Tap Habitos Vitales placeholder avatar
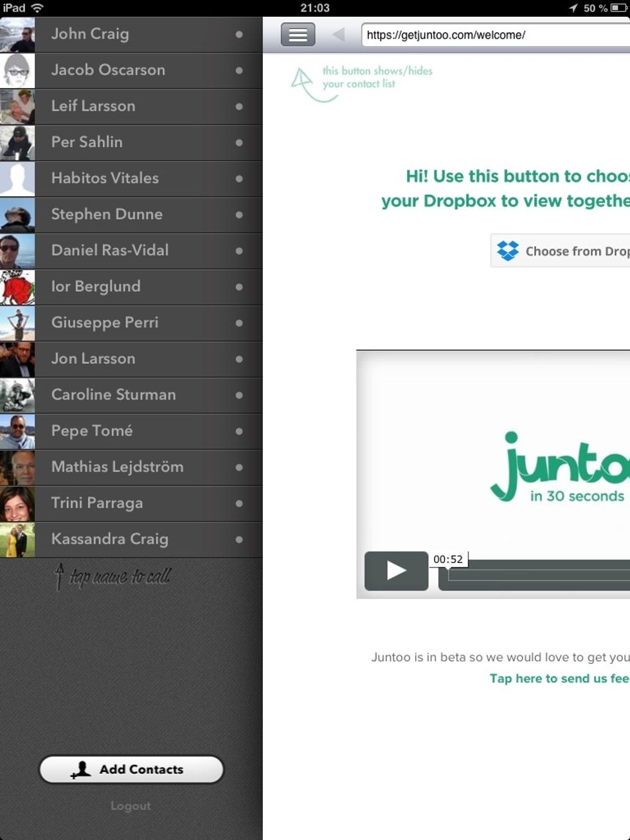This screenshot has width=630, height=840. 17,179
